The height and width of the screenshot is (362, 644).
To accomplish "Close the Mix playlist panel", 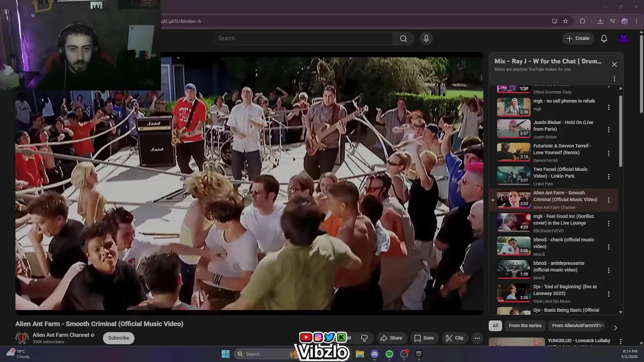I will click(x=614, y=64).
